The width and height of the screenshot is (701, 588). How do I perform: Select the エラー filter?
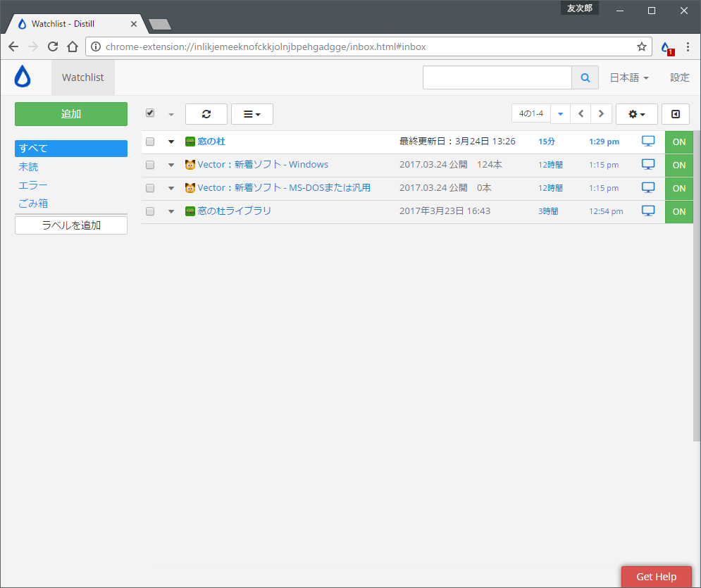tap(33, 185)
